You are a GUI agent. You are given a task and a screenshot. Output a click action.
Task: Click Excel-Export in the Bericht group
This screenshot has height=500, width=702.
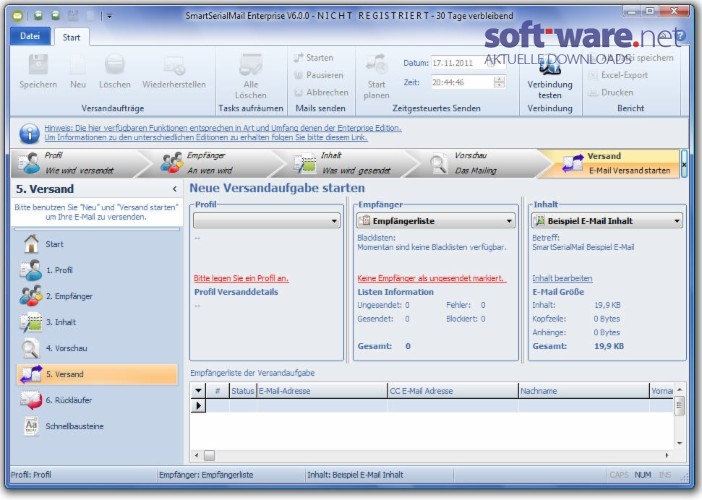click(x=618, y=75)
